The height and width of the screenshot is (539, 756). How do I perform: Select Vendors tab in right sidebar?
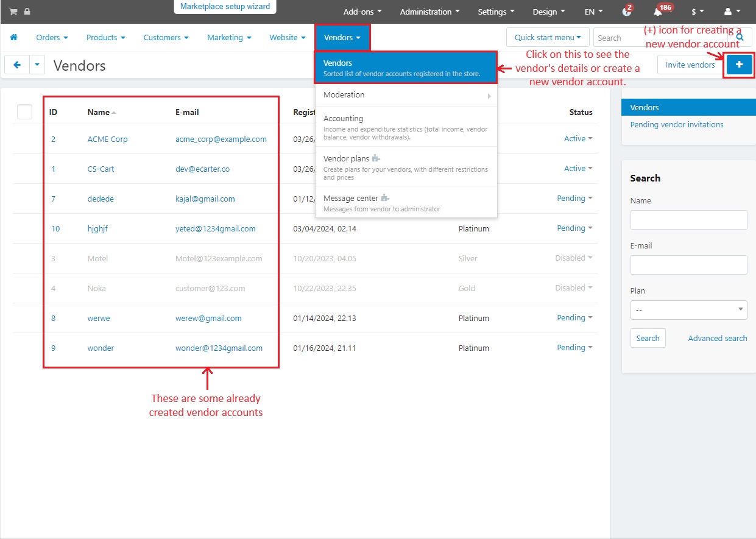pos(688,107)
